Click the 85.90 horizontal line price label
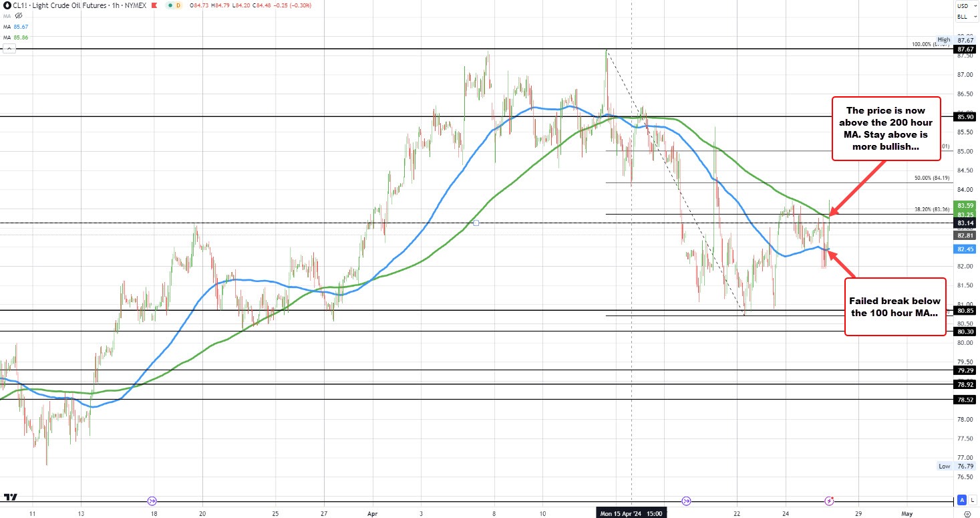The width and height of the screenshot is (980, 518). tap(965, 117)
